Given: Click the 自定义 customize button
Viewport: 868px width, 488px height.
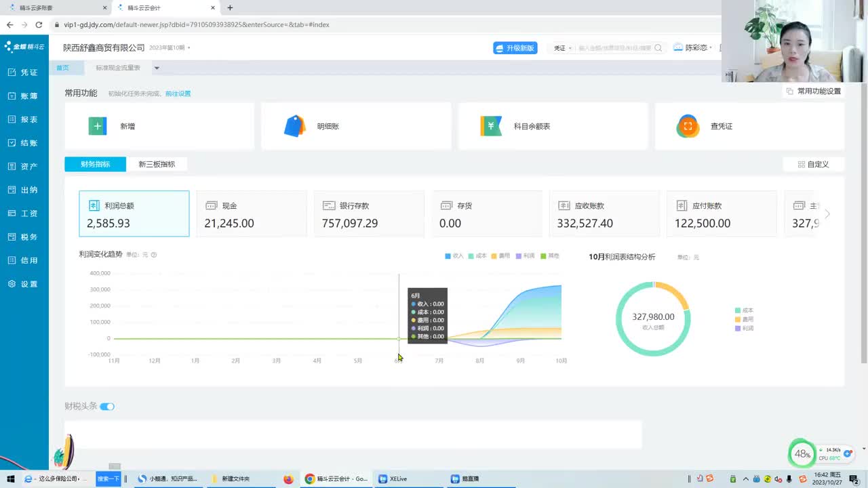Looking at the screenshot, I should (813, 164).
